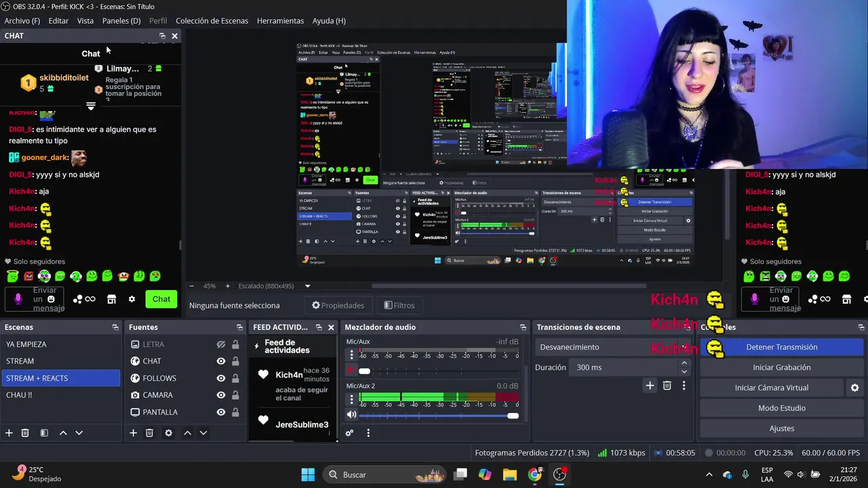Start the virtual camera

point(772,388)
